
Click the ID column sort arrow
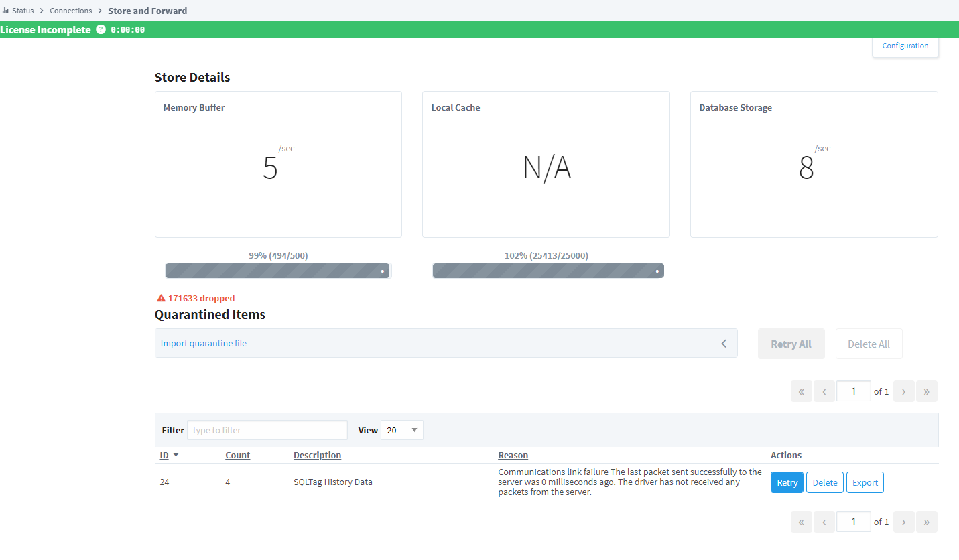click(x=176, y=455)
